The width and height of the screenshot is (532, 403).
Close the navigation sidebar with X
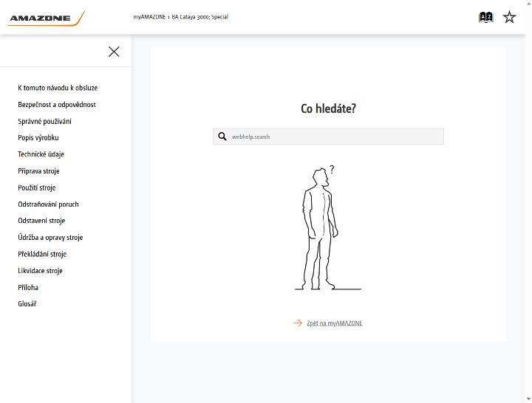114,52
